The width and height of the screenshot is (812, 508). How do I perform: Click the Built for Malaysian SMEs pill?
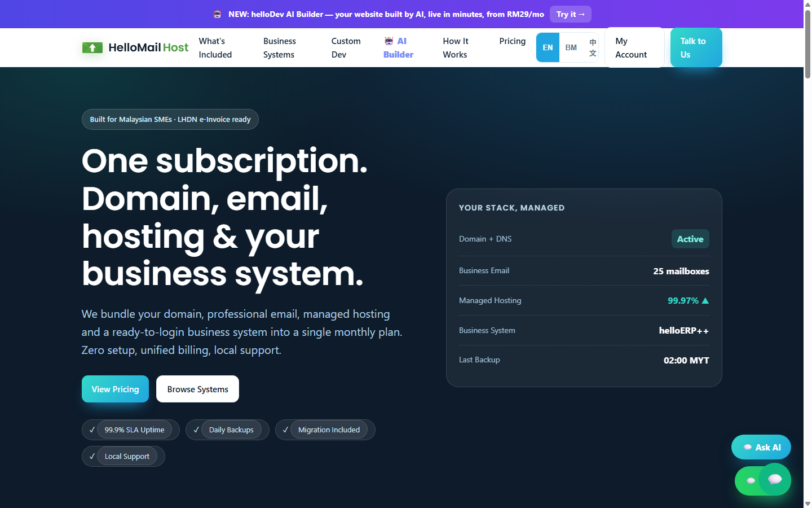coord(170,119)
